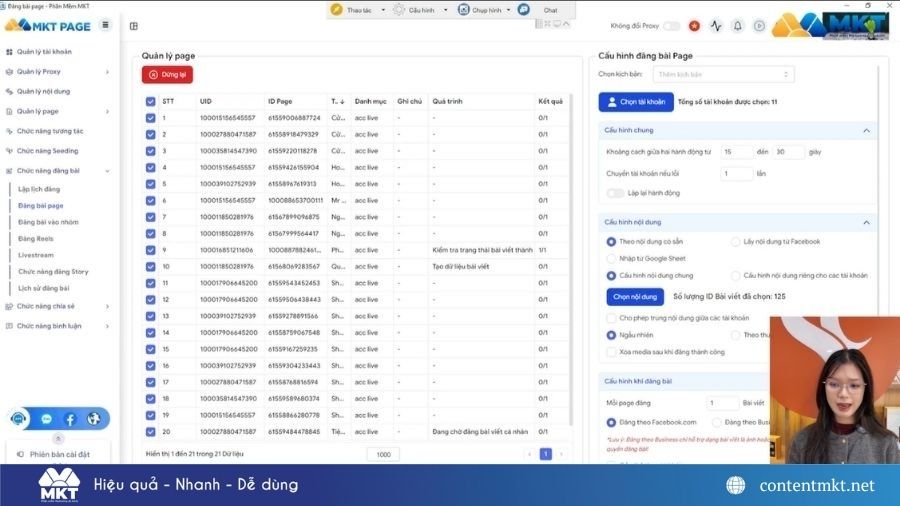Click the support headset icon
This screenshot has width=900, height=506.
pos(18,419)
